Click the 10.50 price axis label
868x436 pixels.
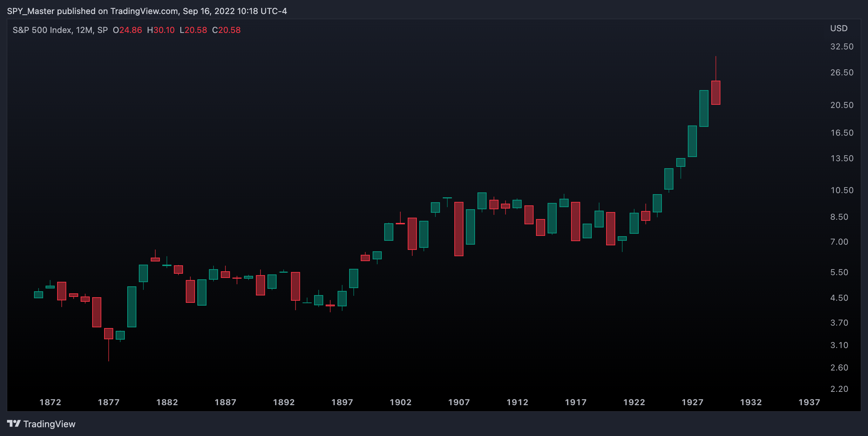click(x=842, y=190)
